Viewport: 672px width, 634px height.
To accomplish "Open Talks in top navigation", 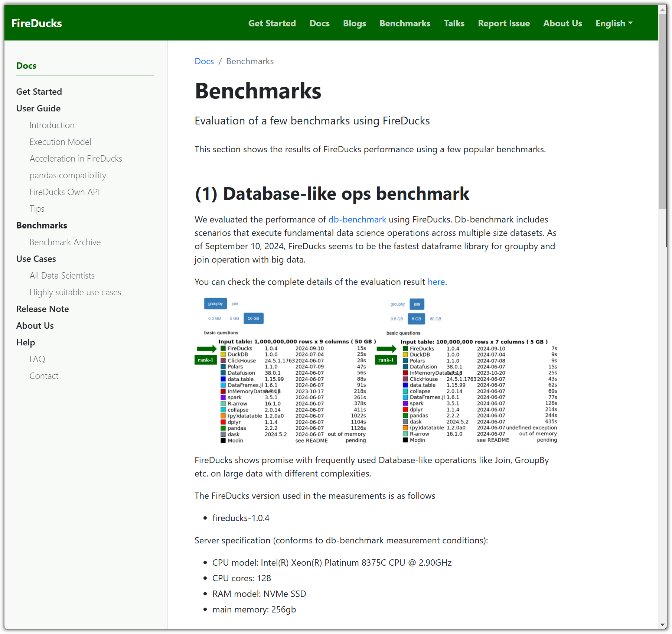I will [x=454, y=23].
